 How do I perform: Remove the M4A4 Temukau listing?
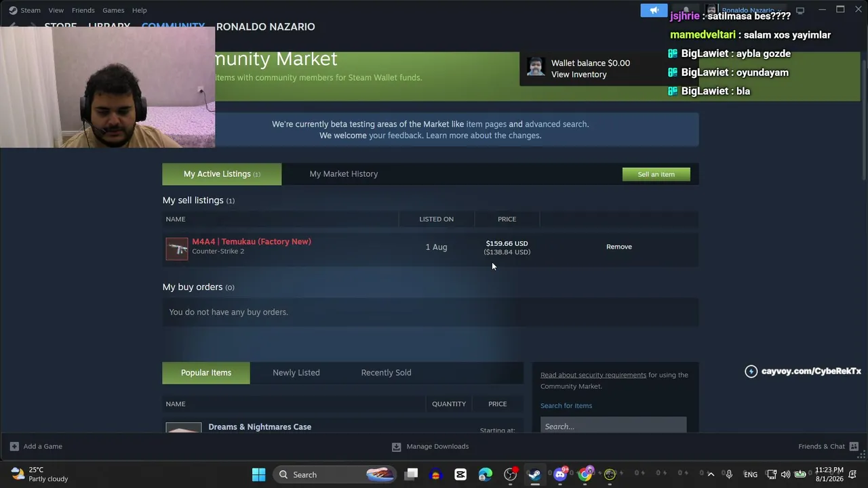click(x=619, y=247)
